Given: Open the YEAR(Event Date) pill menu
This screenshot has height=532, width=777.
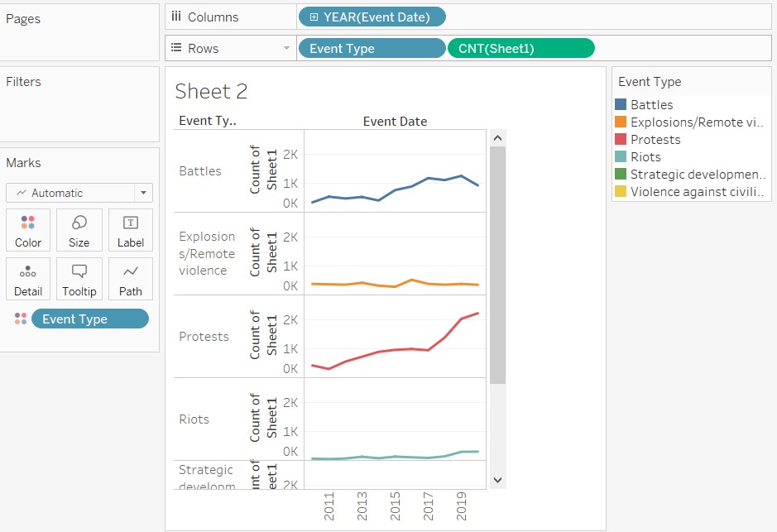Looking at the screenshot, I should point(372,16).
